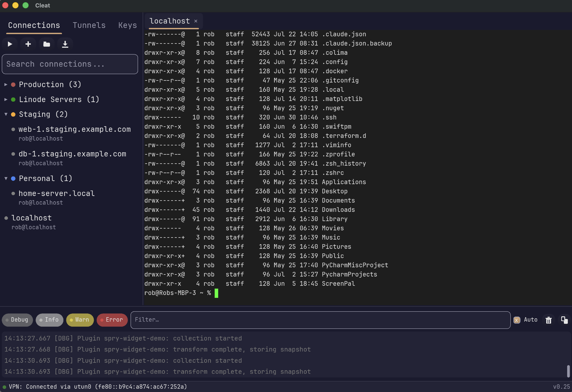Click the green Linode Servers group dot
This screenshot has width=572, height=392.
pos(13,100)
